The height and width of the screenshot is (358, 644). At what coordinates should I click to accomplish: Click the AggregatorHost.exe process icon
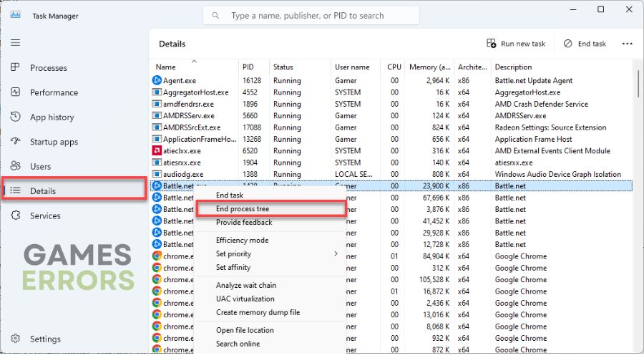(157, 92)
